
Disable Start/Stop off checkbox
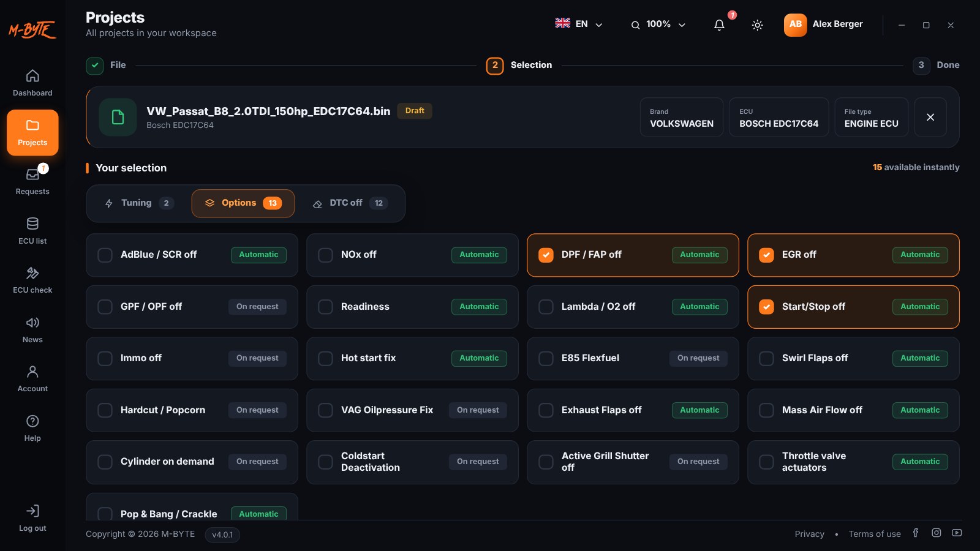point(767,307)
